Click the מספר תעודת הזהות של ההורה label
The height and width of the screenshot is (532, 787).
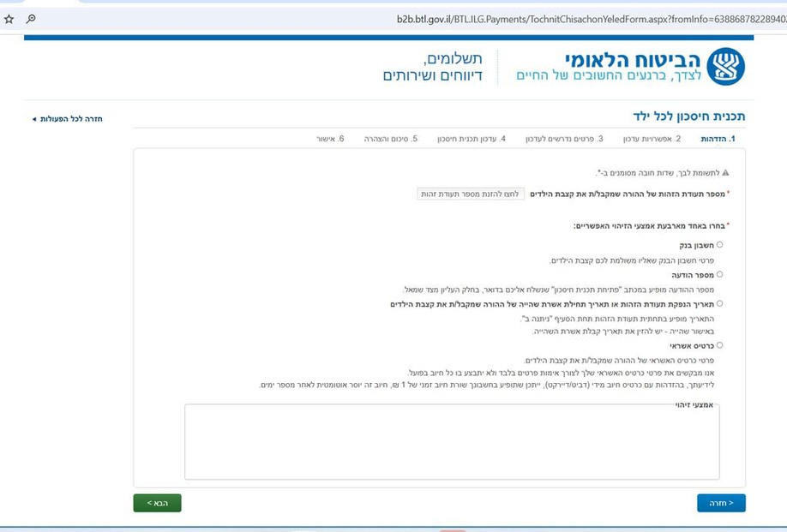click(629, 194)
